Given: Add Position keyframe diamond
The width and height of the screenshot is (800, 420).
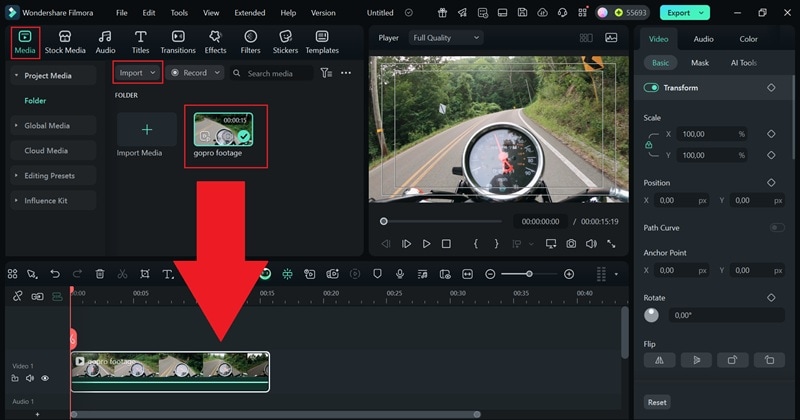Looking at the screenshot, I should [x=771, y=182].
